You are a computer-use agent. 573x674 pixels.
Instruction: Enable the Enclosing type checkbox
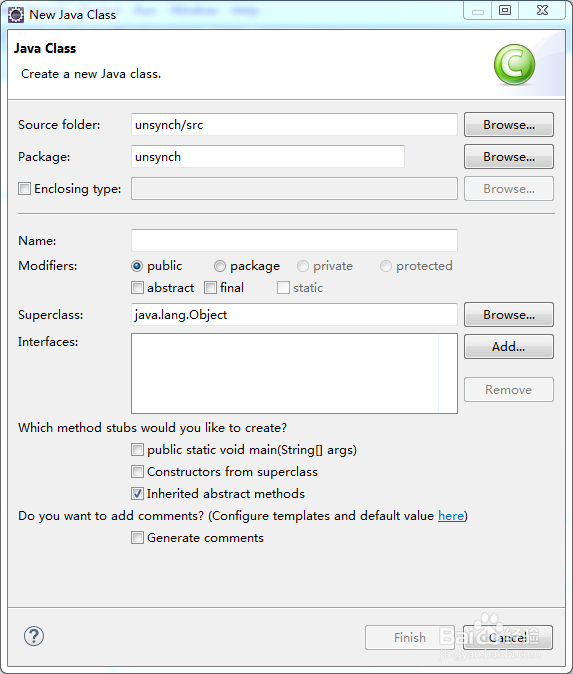25,189
